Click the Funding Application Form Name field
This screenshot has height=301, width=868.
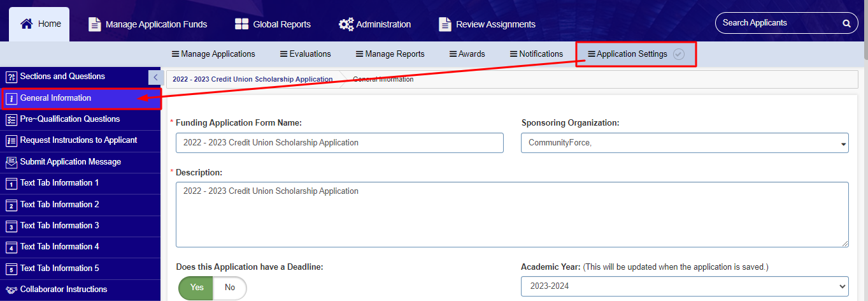(339, 143)
